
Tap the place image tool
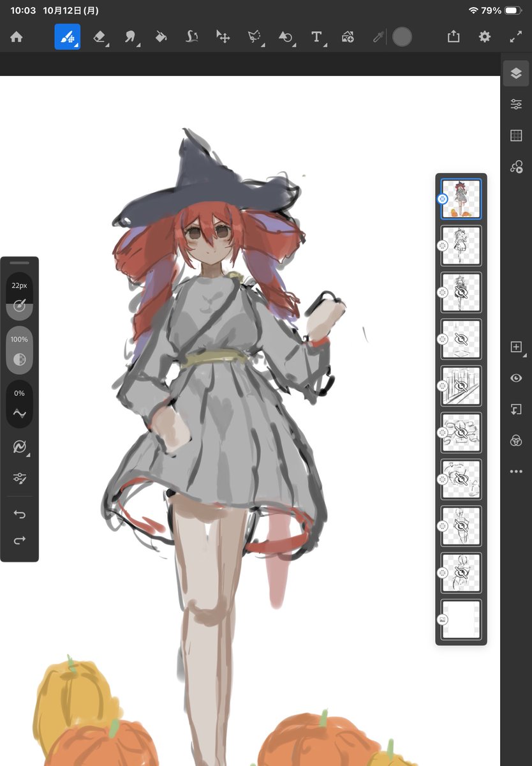[348, 37]
